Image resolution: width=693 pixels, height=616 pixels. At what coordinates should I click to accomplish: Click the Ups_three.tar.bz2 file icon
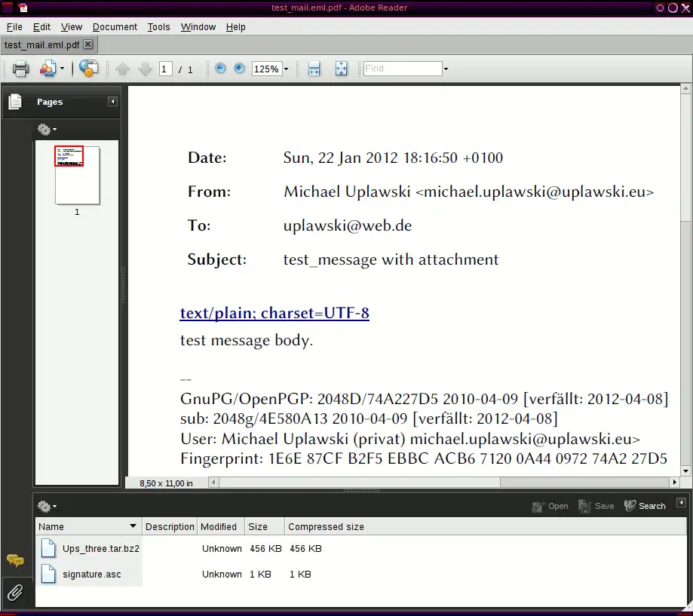click(48, 548)
